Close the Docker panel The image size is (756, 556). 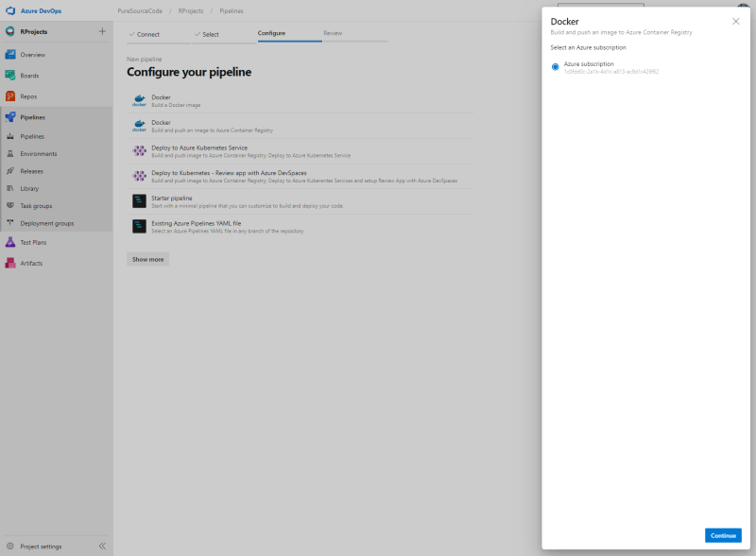point(736,21)
